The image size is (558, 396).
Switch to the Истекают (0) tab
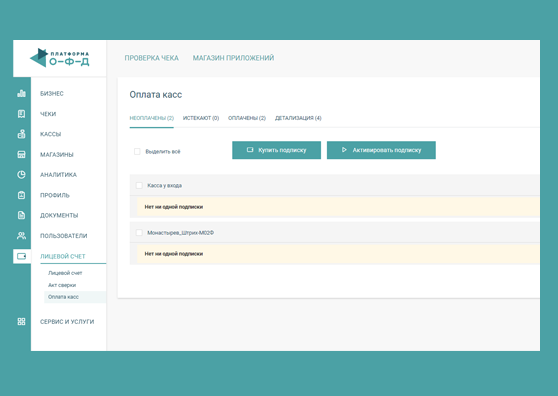point(201,118)
